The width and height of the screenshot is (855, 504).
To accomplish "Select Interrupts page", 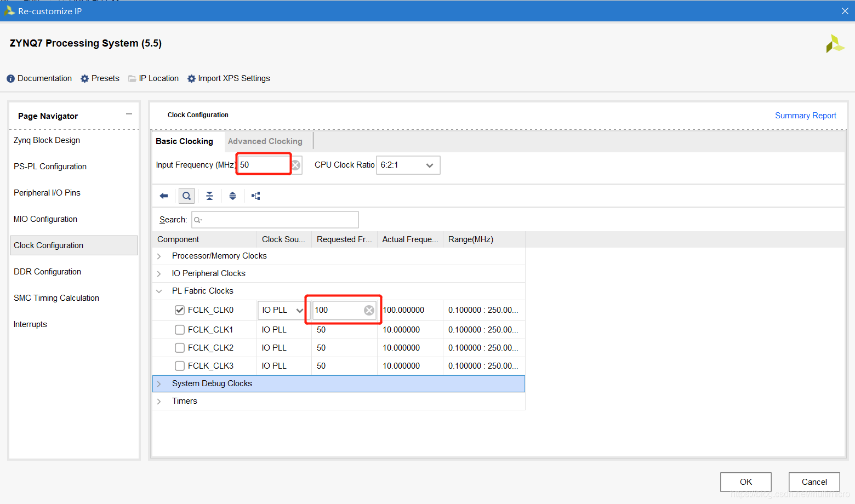I will [73, 324].
